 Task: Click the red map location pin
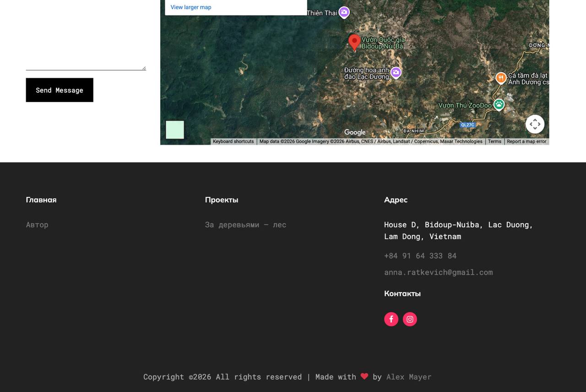pos(354,43)
